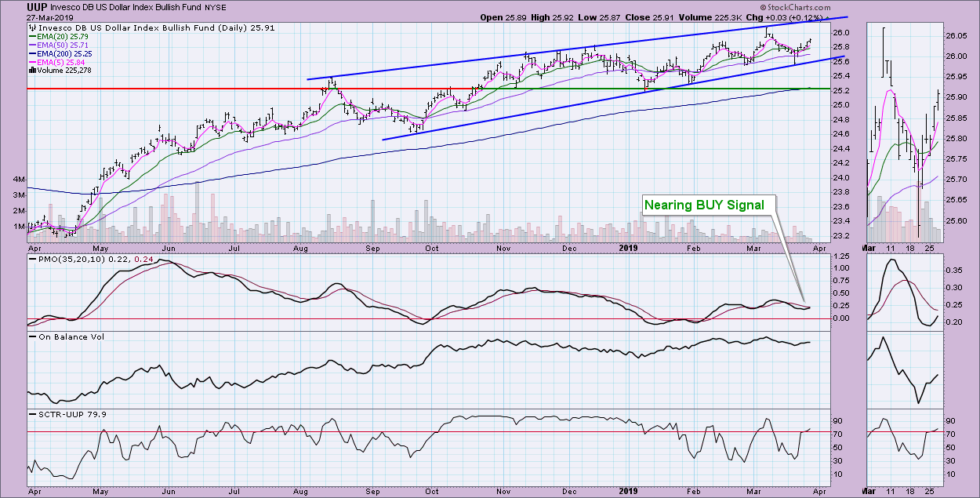Click the 24.0 price axis label
Image resolution: width=980 pixels, height=498 pixels.
tap(841, 178)
